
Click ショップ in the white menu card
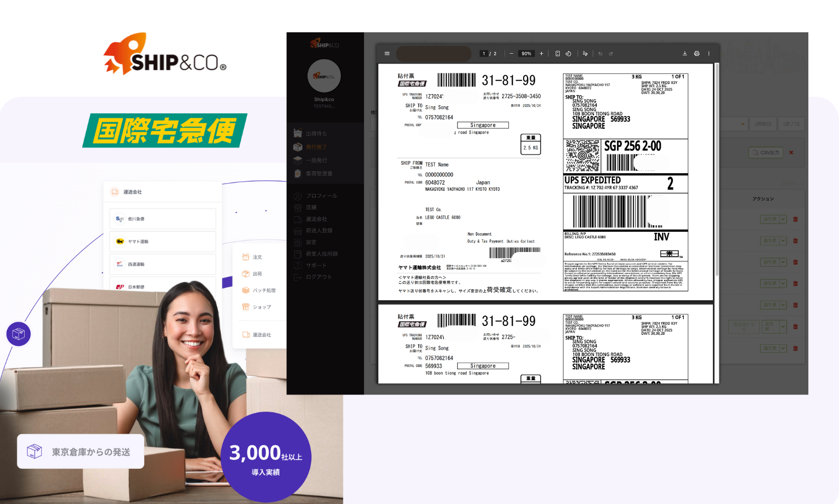262,307
